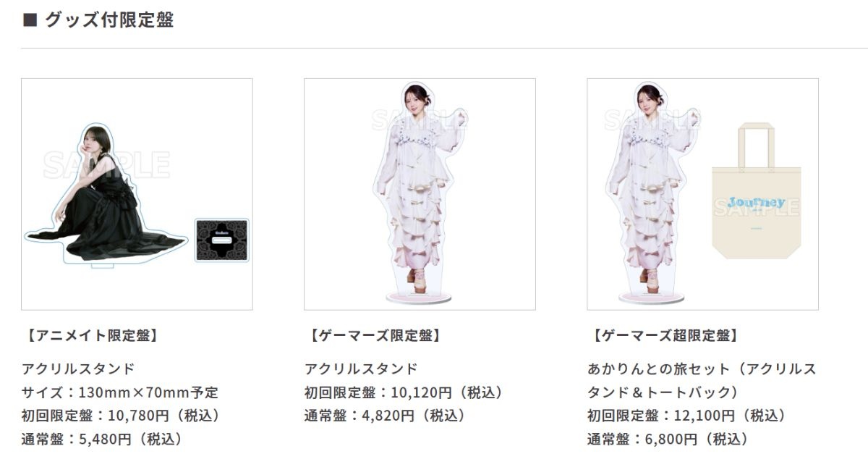Open the Animate limited edition product image
This screenshot has height=475, width=868.
point(137,194)
